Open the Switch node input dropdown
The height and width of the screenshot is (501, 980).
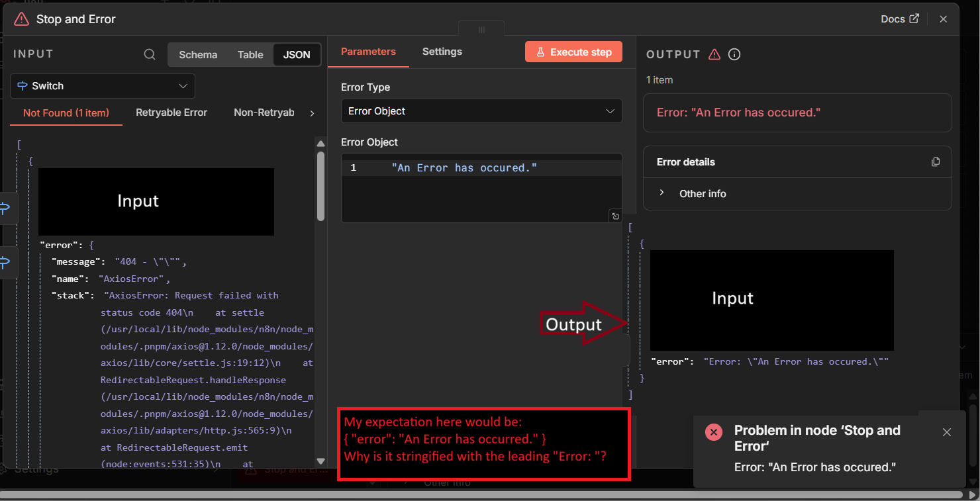click(103, 86)
